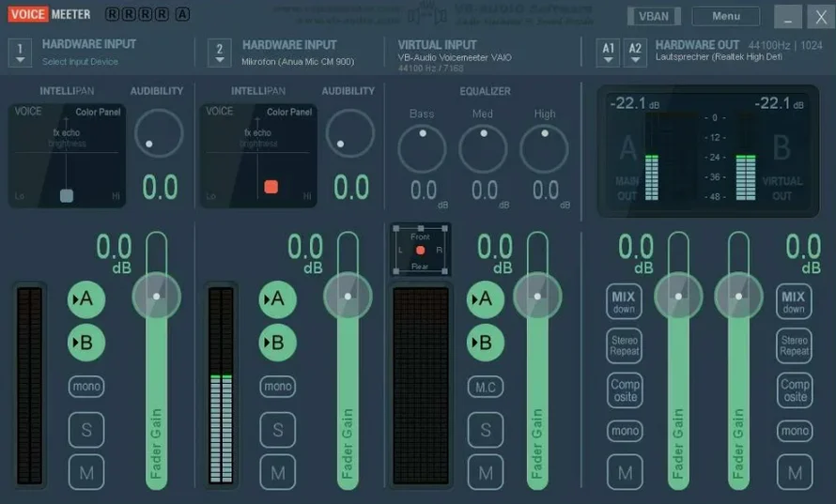Screen dimensions: 836x504
Task: Click fader knob of Hardware Input 2
Action: coord(348,297)
